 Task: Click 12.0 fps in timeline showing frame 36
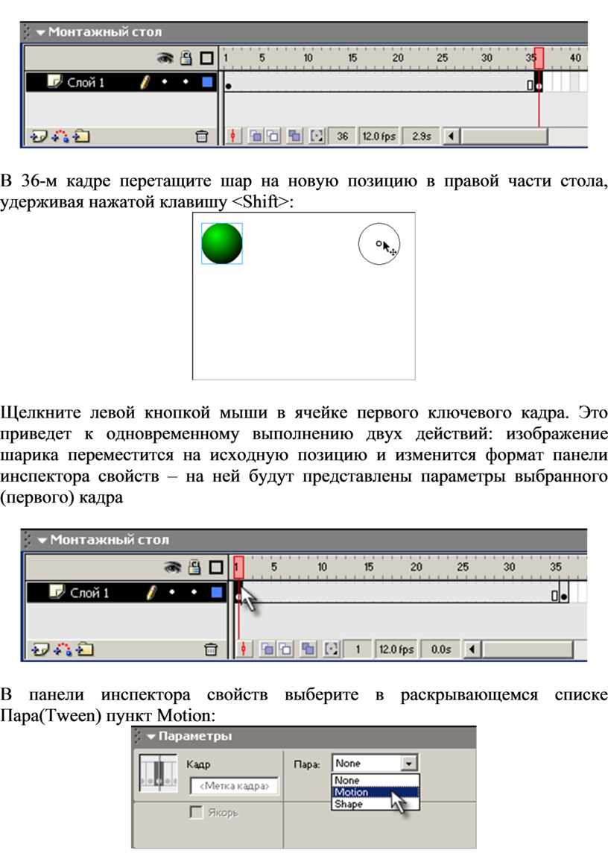pyautogui.click(x=379, y=136)
